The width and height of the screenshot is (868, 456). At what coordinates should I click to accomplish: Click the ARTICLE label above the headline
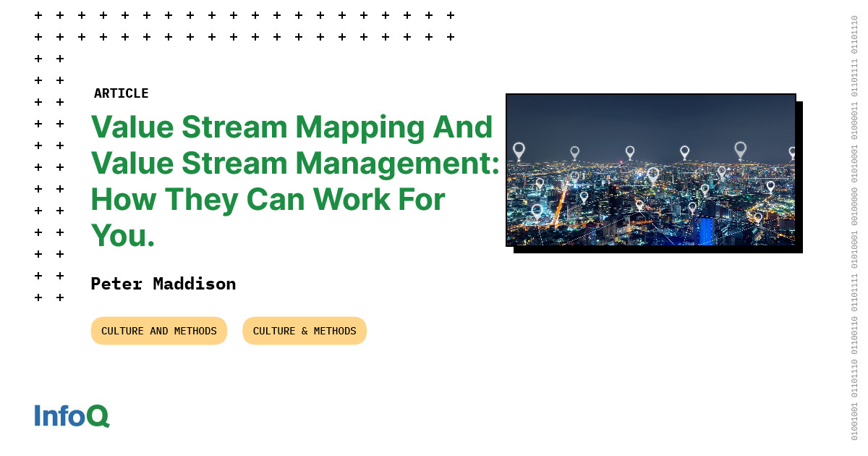[122, 93]
